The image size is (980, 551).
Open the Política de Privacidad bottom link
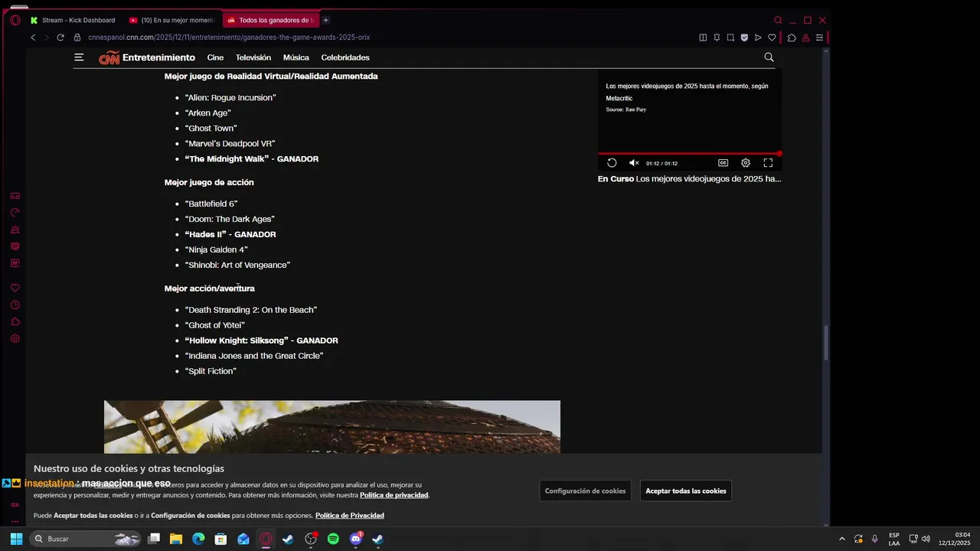tap(350, 515)
